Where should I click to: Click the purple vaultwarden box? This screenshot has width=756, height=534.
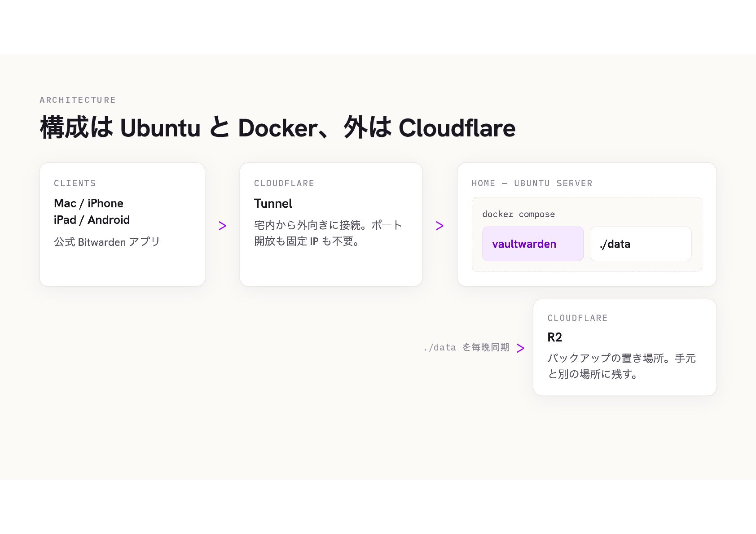click(x=533, y=244)
